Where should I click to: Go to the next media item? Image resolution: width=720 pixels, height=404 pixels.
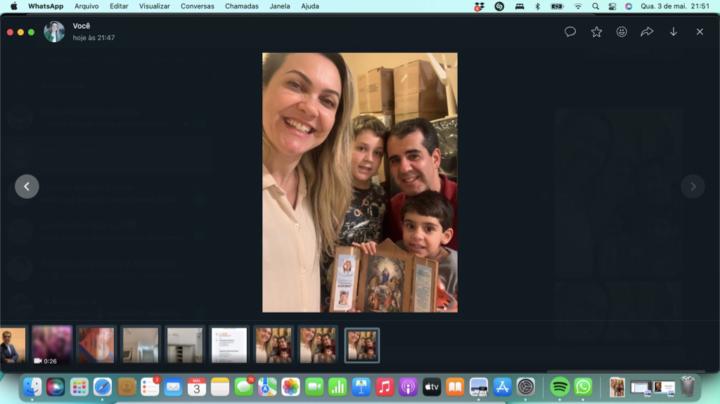click(x=693, y=186)
